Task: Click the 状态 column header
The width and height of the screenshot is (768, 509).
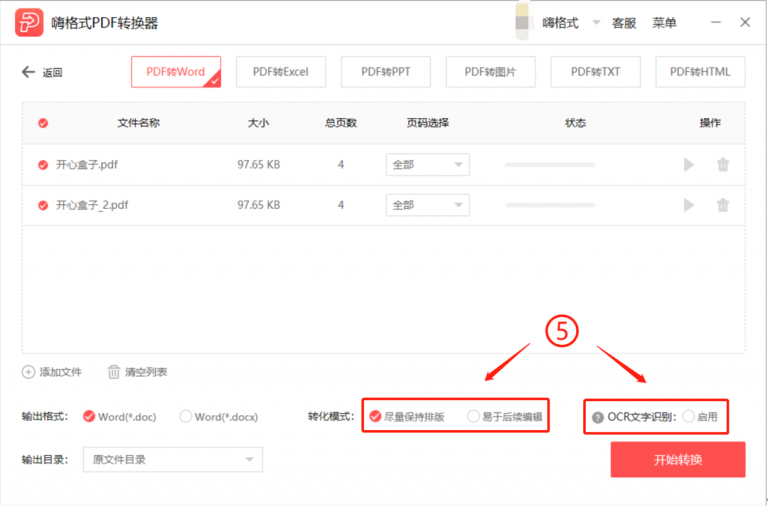Action: pyautogui.click(x=576, y=123)
